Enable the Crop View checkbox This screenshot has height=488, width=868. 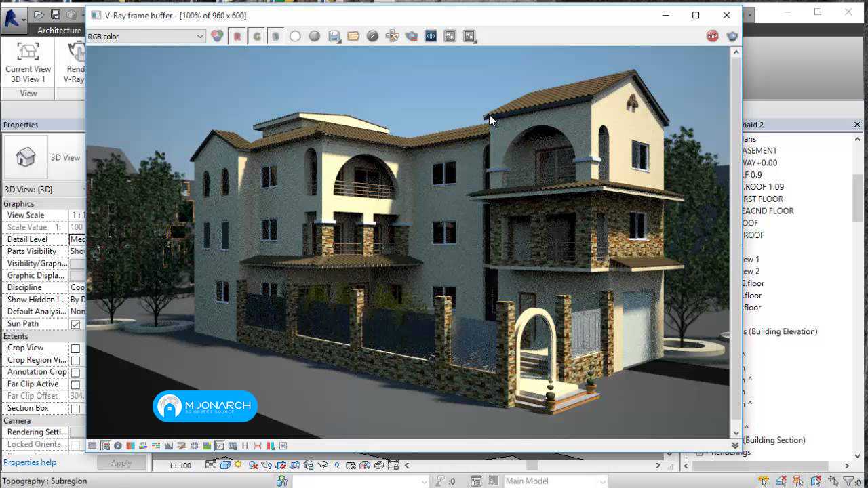tap(75, 349)
